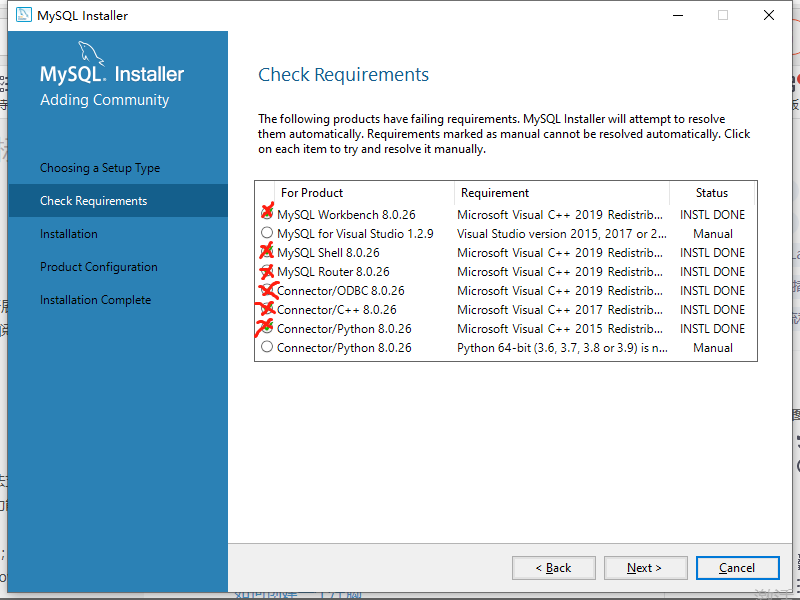
Task: Click the Status column header
Action: click(712, 192)
